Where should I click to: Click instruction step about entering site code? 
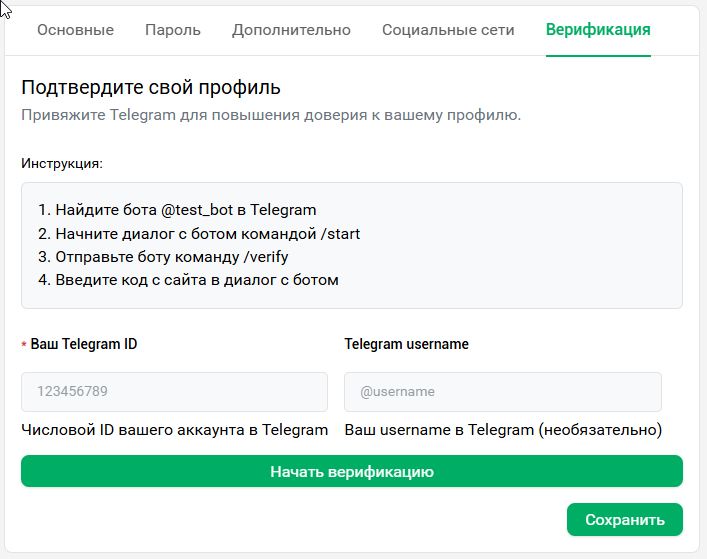pyautogui.click(x=188, y=280)
